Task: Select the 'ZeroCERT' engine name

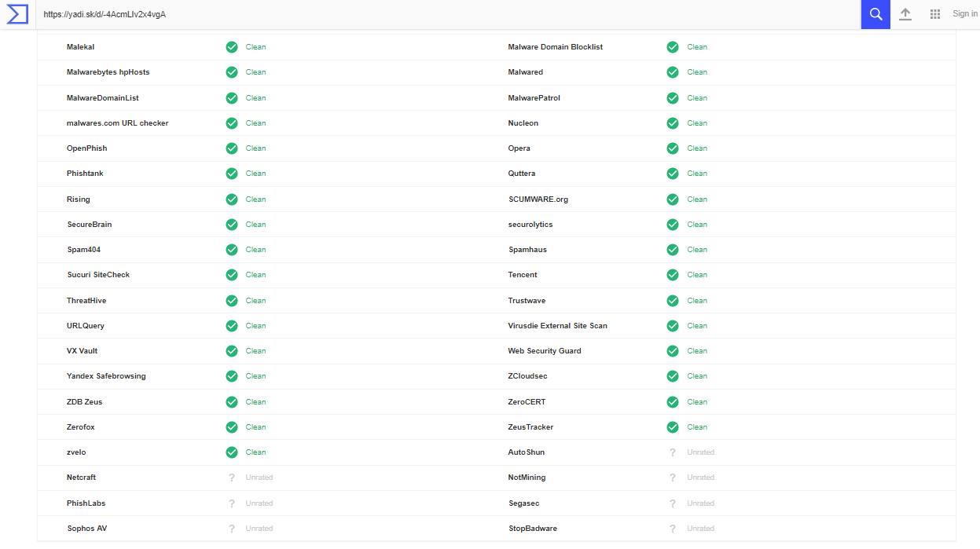Action: pyautogui.click(x=527, y=402)
